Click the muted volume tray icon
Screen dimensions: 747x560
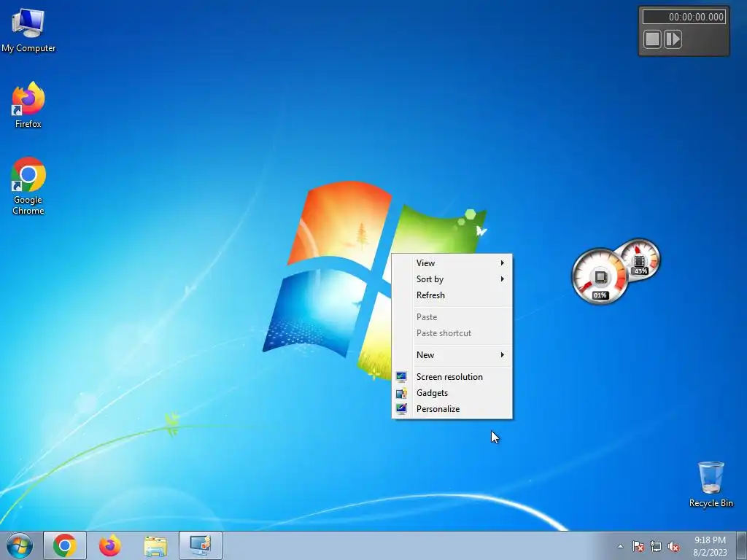pos(673,546)
